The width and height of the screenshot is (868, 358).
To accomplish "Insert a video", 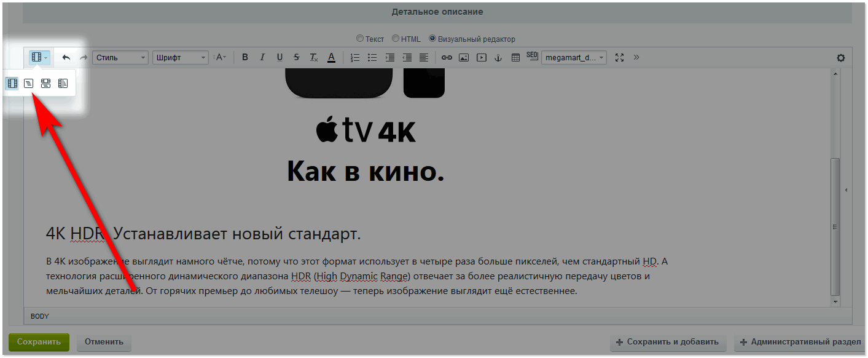I will (481, 57).
